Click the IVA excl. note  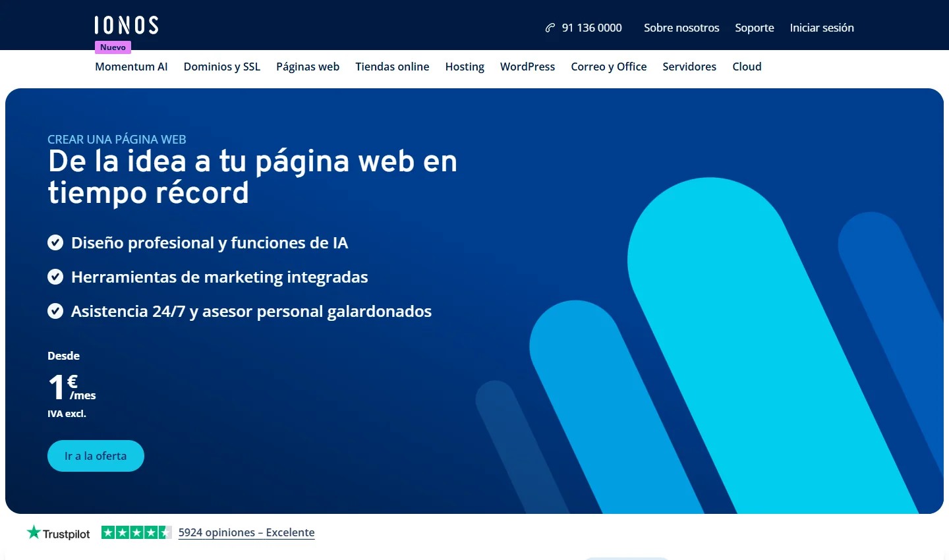click(x=67, y=414)
